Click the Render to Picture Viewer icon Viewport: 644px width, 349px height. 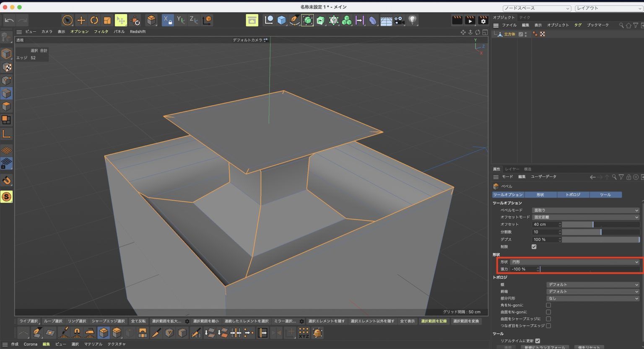[470, 20]
